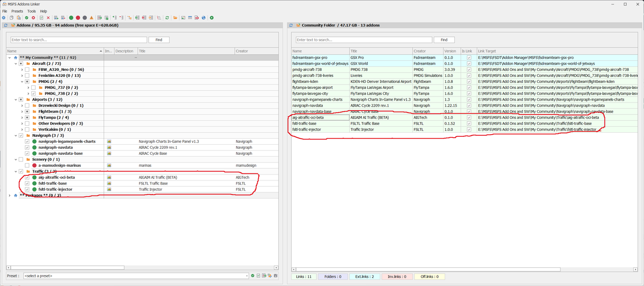Expand the Flightbeam folder
Image resolution: width=644 pixels, height=286 pixels.
pos(22,112)
